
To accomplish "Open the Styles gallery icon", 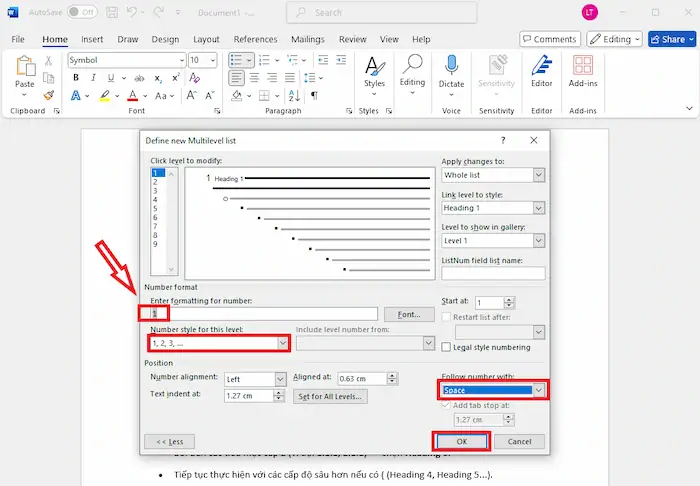I will (x=374, y=68).
